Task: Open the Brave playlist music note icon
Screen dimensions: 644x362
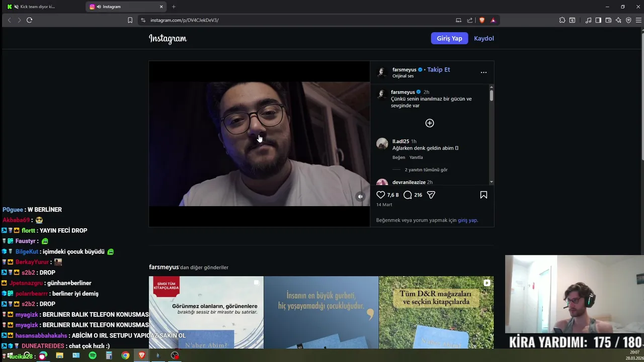Action: pos(588,20)
